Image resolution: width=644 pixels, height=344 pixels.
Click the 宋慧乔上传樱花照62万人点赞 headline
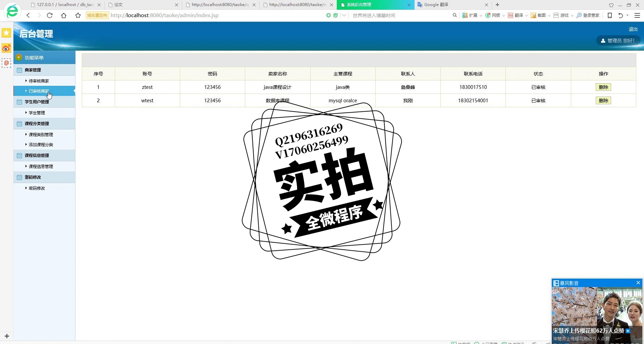(588, 331)
